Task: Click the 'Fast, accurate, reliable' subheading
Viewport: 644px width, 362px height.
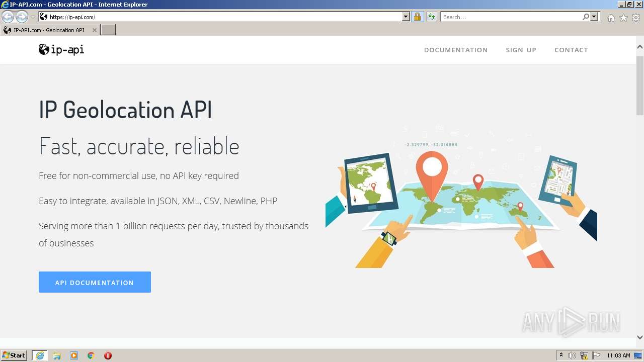Action: pos(139,146)
